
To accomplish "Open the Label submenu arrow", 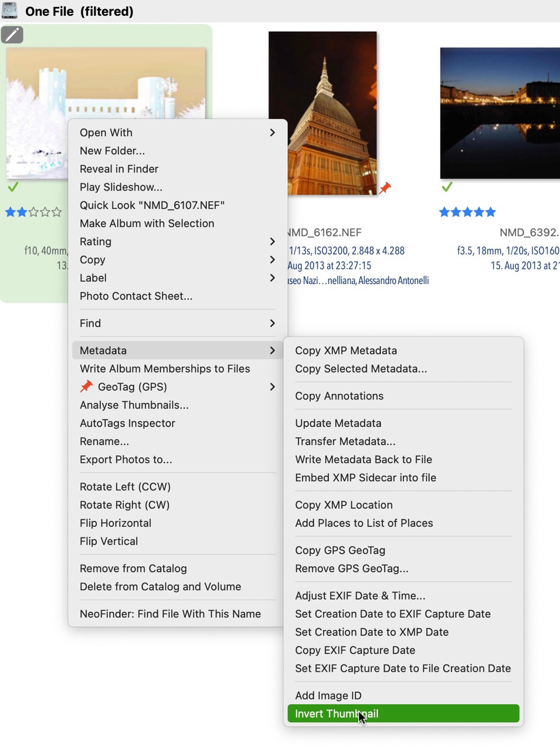I will pos(272,278).
